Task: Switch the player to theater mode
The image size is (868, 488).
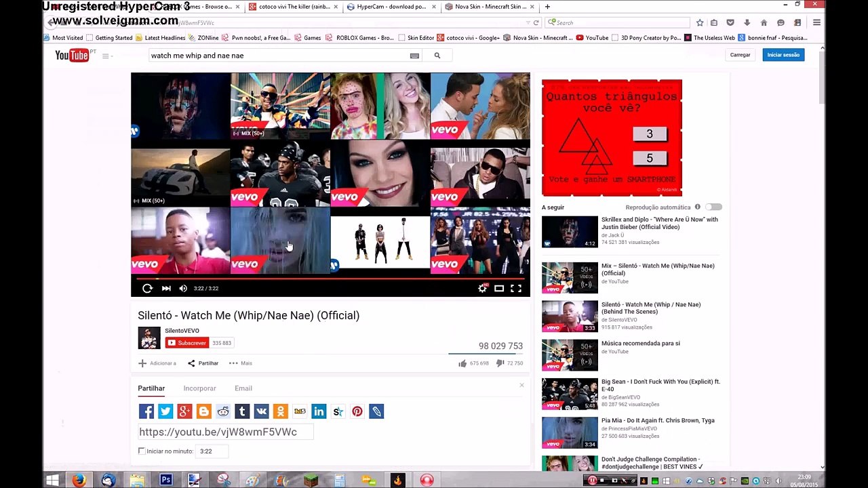Action: (499, 288)
